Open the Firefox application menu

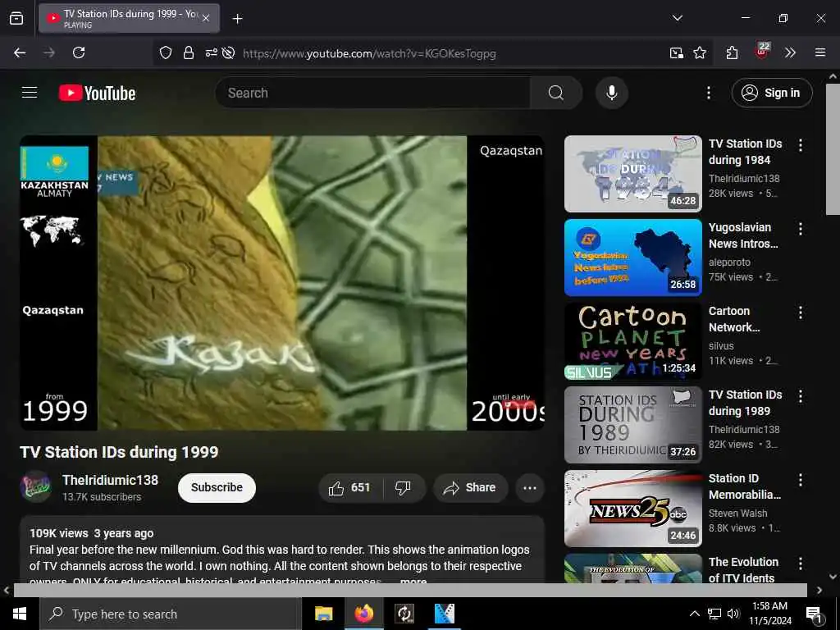point(820,52)
